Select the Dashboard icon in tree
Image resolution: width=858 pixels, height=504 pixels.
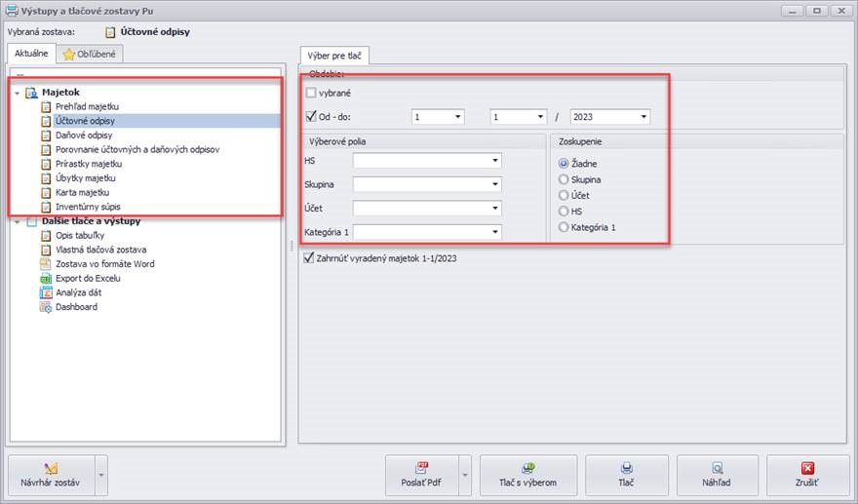(45, 307)
